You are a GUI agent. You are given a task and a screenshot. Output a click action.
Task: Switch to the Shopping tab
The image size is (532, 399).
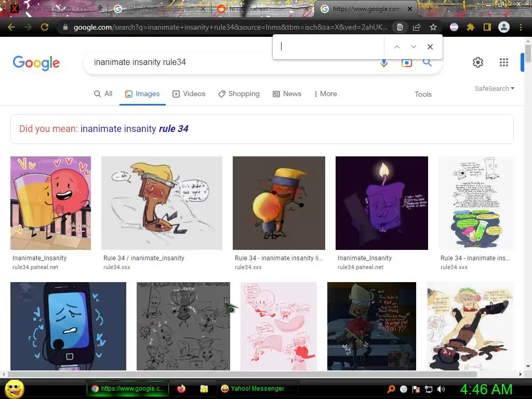[239, 94]
